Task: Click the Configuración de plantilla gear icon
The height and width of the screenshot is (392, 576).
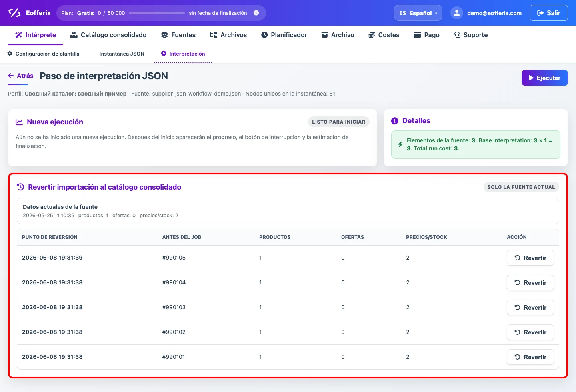Action: click(10, 54)
